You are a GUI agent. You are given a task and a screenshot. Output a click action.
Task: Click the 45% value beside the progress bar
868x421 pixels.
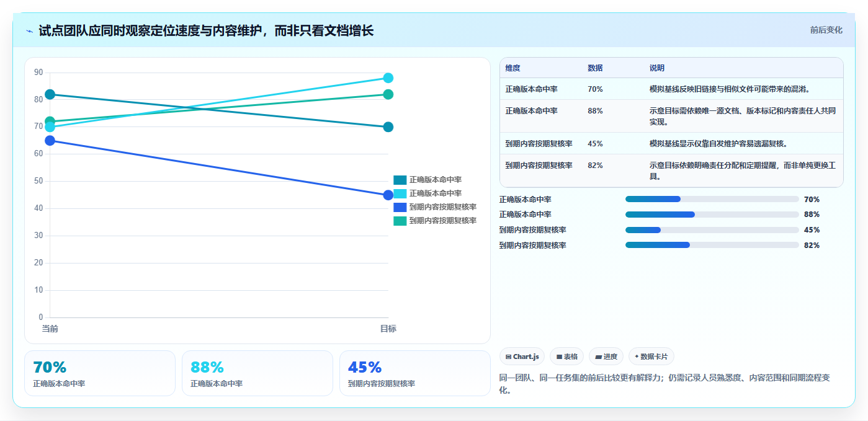tap(812, 230)
